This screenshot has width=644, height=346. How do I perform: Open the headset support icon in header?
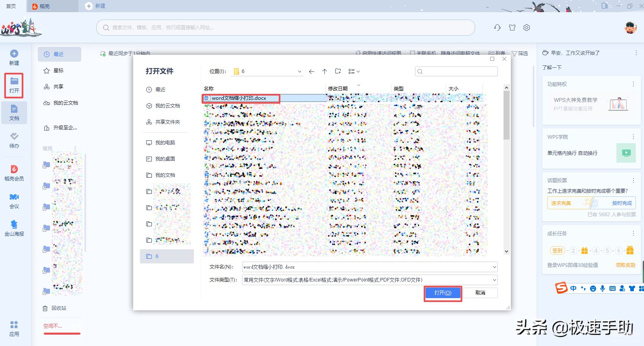pyautogui.click(x=497, y=28)
